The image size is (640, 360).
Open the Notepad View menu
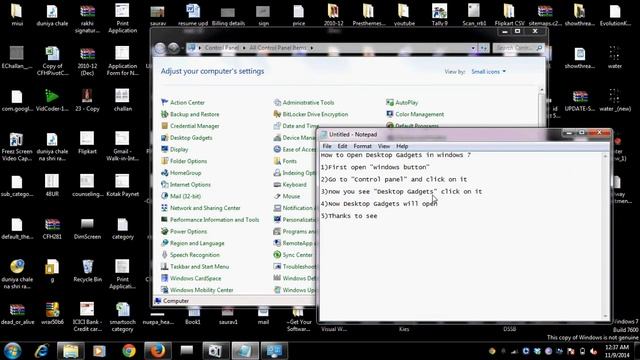click(384, 146)
